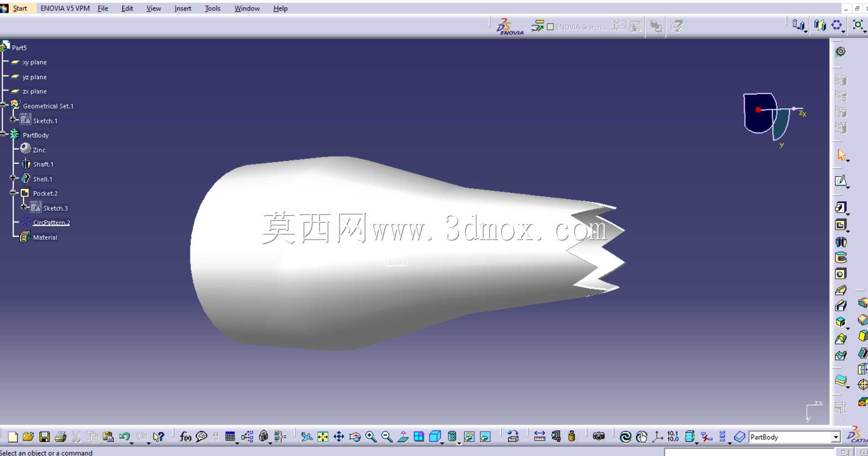Open the Insert menu
This screenshot has height=456, width=868.
tap(183, 8)
